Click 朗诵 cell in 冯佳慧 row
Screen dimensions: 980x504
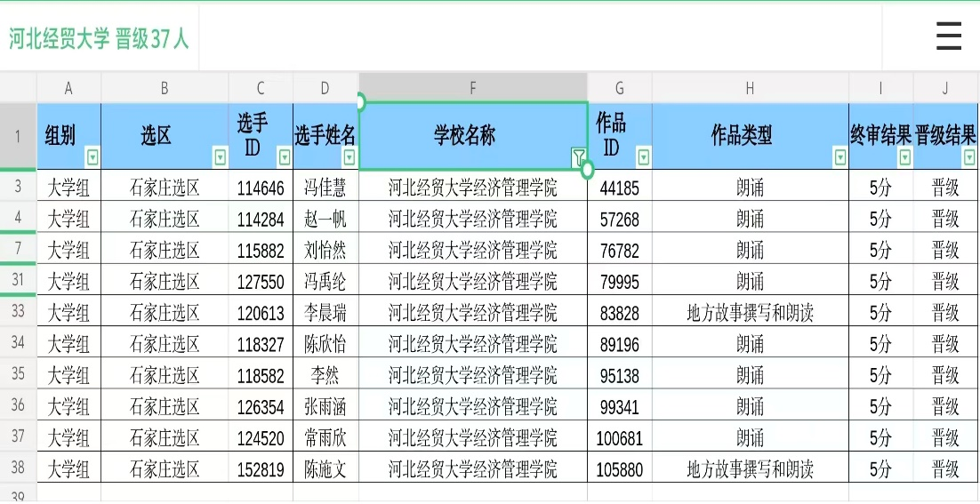[x=750, y=187]
